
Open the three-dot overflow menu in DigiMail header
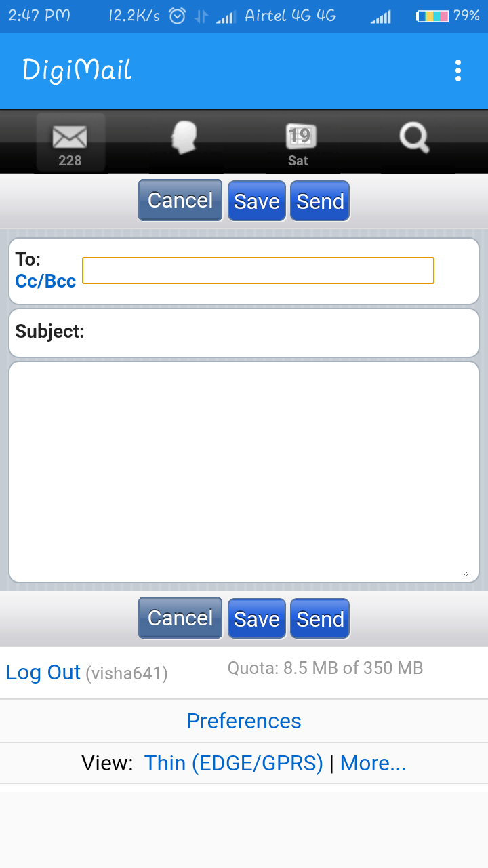(457, 70)
